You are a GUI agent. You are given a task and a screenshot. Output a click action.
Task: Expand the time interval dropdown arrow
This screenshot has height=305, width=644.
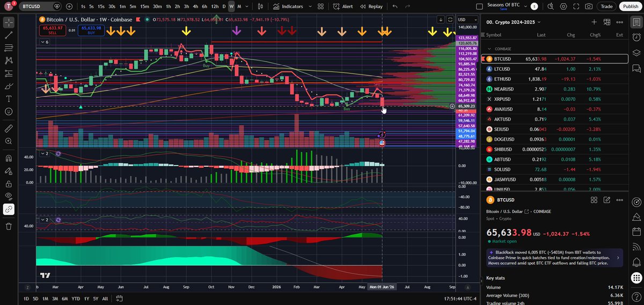246,6
